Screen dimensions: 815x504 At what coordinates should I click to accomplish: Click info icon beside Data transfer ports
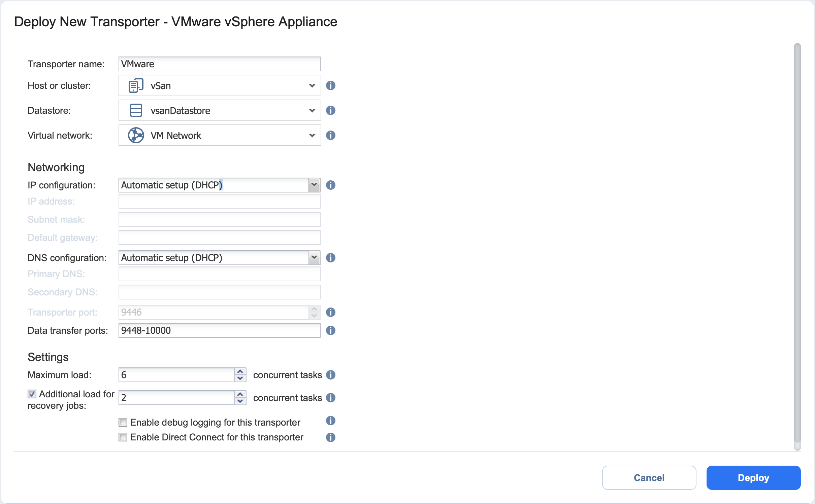pyautogui.click(x=330, y=330)
